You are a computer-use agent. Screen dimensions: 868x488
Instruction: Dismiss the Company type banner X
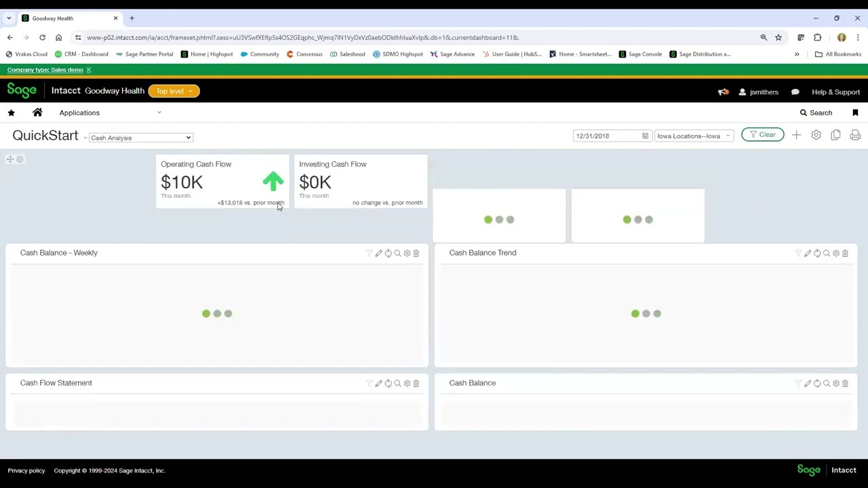(89, 70)
